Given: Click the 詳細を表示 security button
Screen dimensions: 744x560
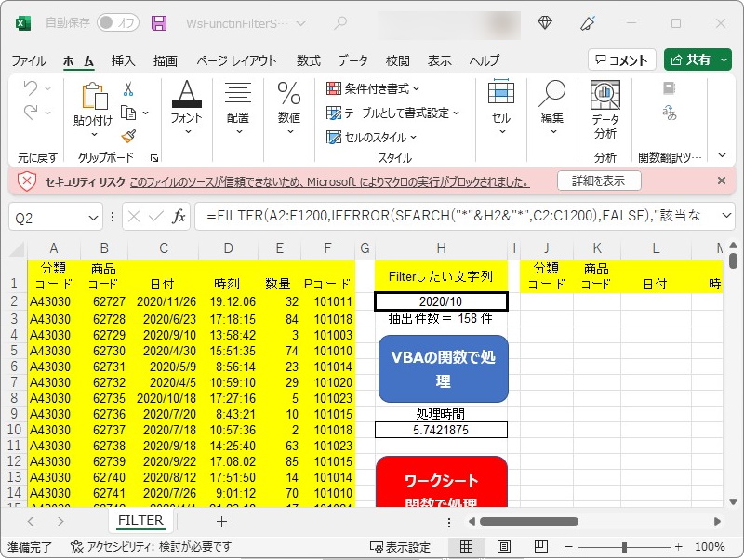Looking at the screenshot, I should click(600, 182).
